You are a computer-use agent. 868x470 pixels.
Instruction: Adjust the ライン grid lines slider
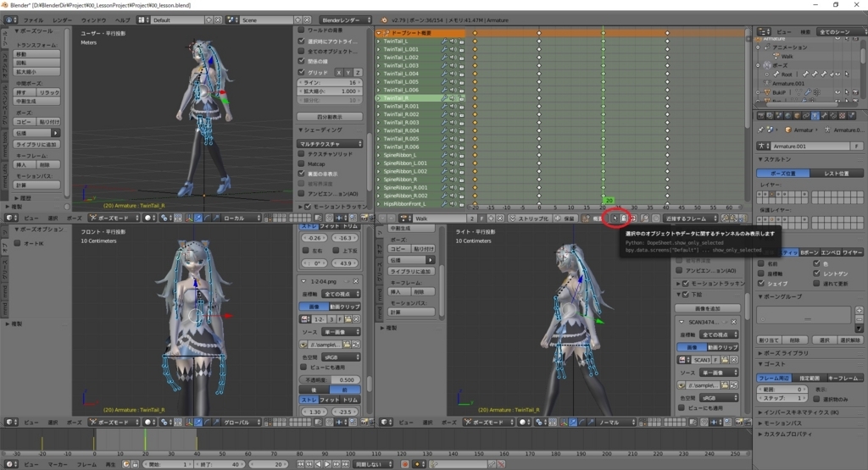tap(330, 82)
